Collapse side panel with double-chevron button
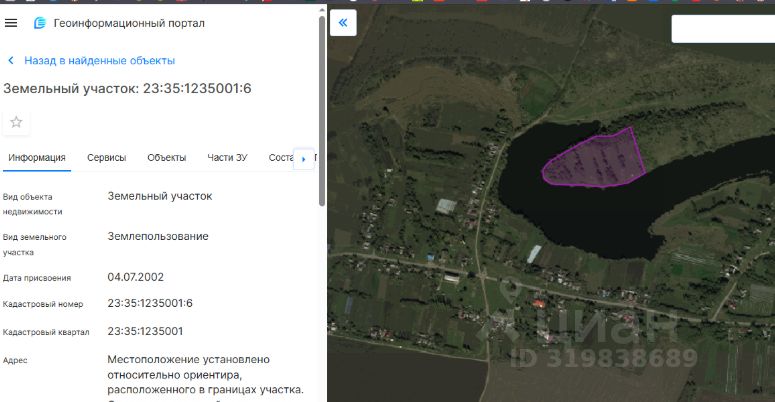 (343, 22)
